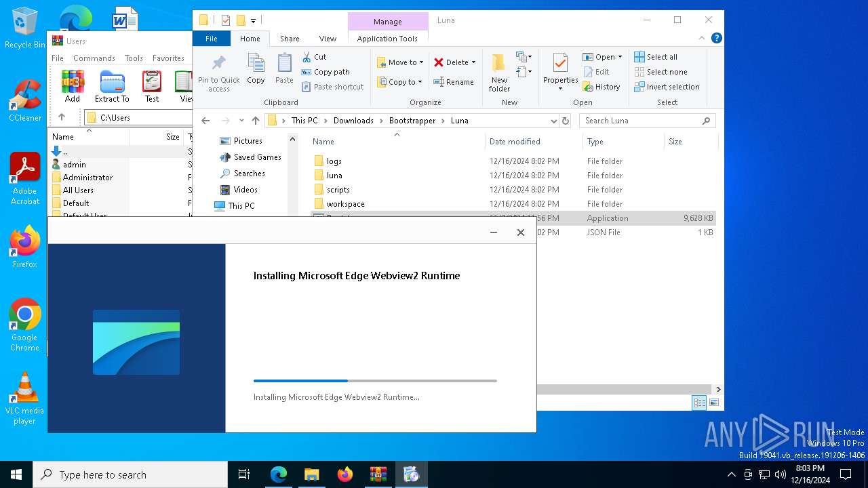Select the workspace folder
Image resolution: width=868 pixels, height=488 pixels.
pos(345,204)
